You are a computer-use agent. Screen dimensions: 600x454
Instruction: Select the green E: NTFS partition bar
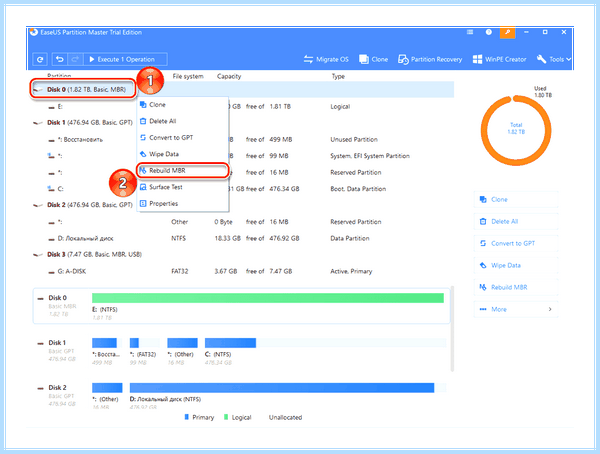click(x=268, y=298)
